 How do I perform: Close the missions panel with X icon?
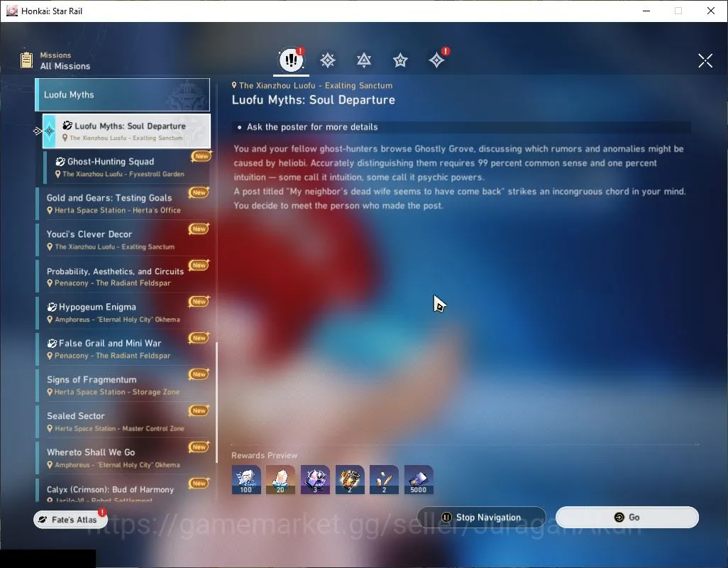[x=705, y=60]
